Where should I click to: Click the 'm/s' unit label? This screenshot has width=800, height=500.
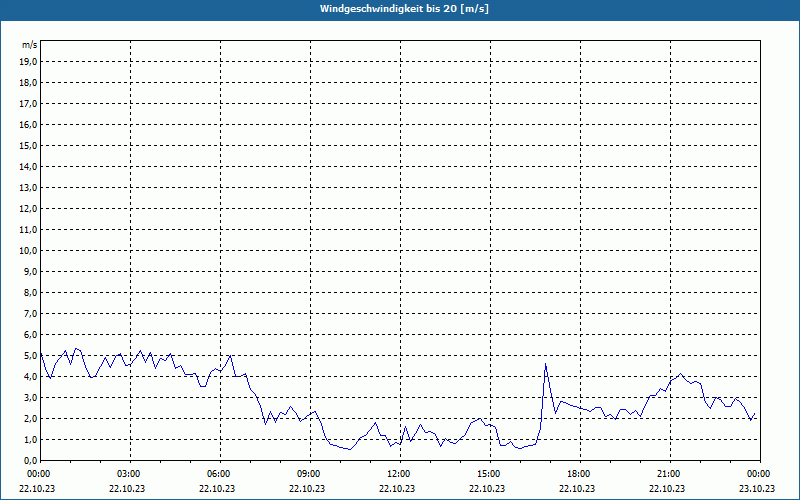tap(29, 45)
